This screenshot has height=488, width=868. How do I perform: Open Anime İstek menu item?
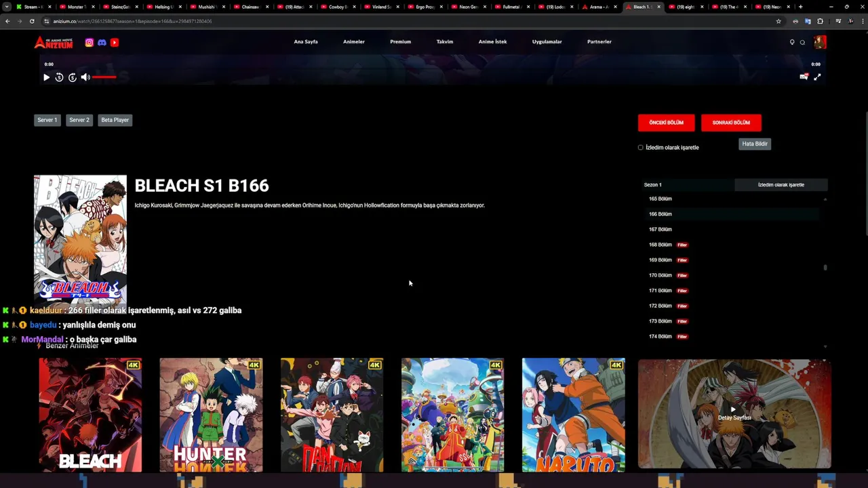[492, 42]
